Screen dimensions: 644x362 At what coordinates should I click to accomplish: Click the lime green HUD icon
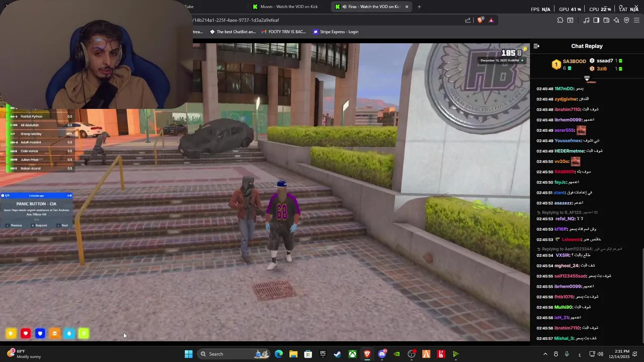pyautogui.click(x=84, y=333)
